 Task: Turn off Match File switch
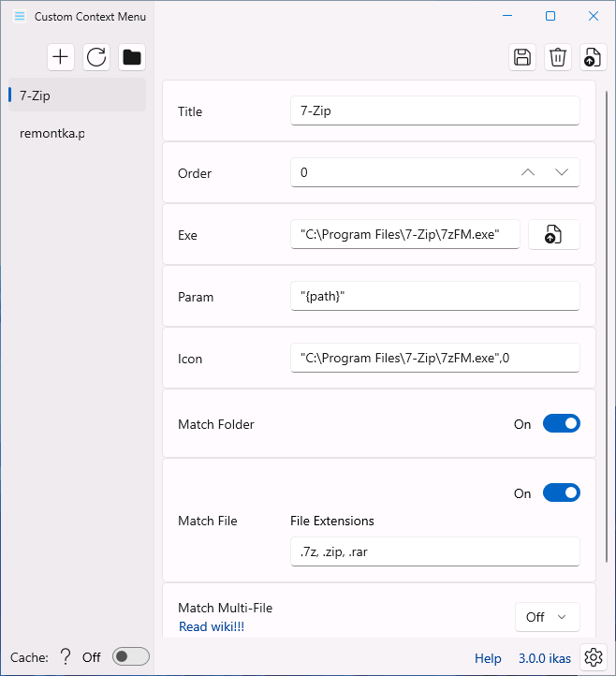(x=562, y=492)
